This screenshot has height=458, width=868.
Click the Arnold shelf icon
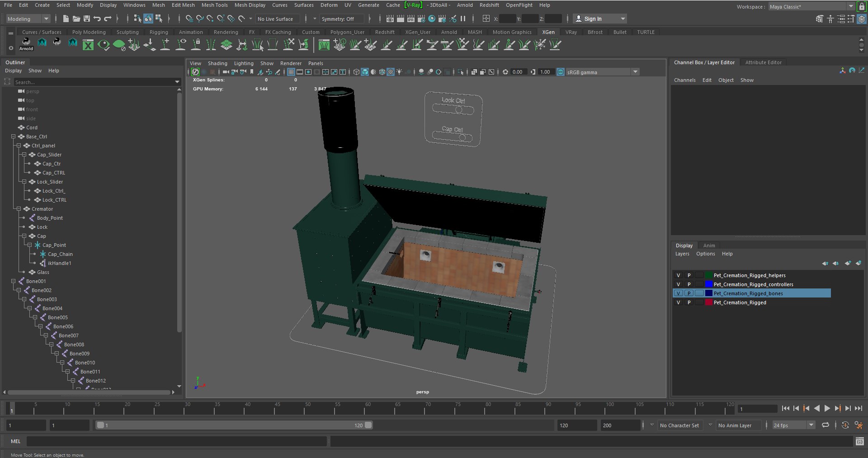click(x=26, y=44)
